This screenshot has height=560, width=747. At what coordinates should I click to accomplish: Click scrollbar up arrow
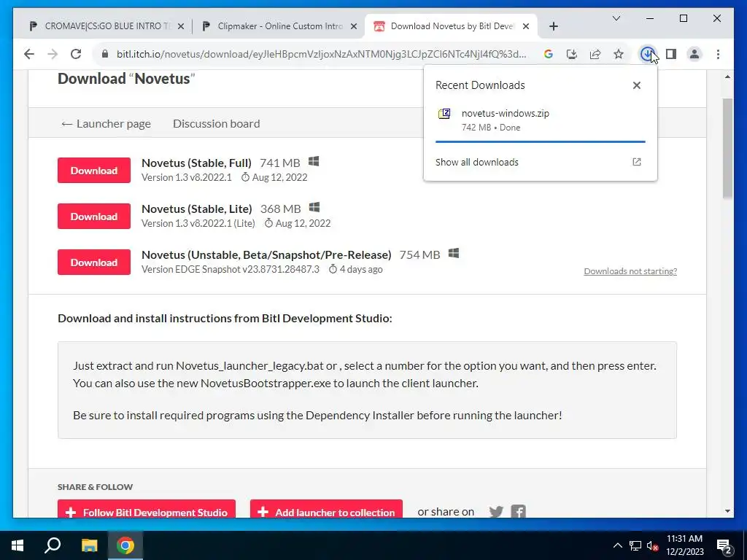click(x=727, y=77)
